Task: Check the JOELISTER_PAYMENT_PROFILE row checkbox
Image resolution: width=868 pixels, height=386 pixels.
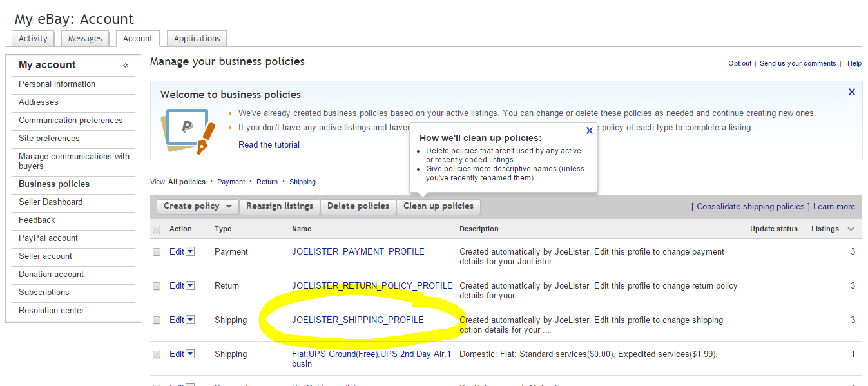Action: (x=157, y=252)
